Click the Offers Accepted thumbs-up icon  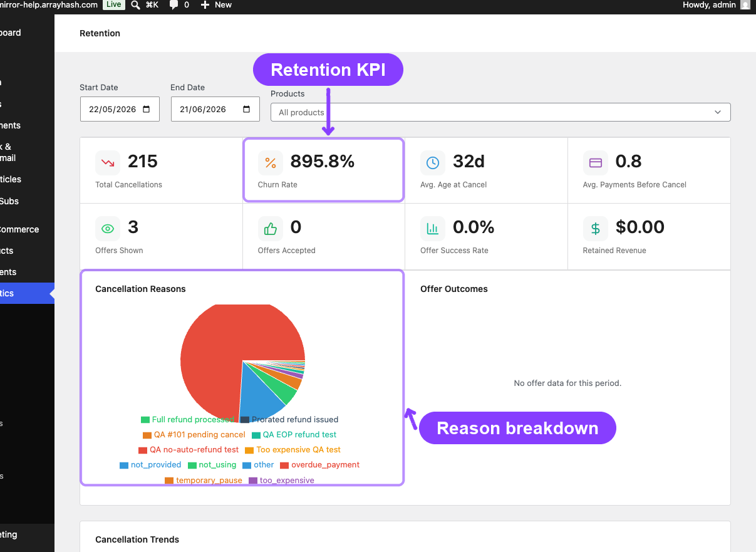click(x=271, y=229)
